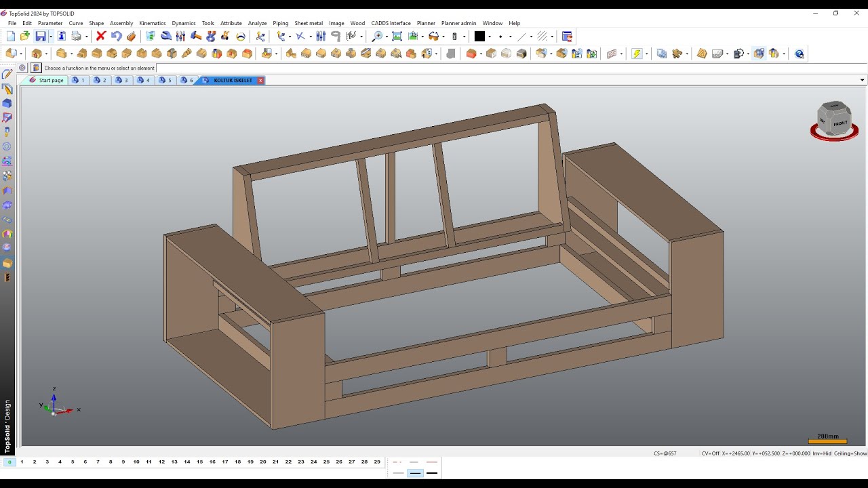Click the 200mm scale bar indicator
The image size is (868, 488).
click(x=827, y=439)
